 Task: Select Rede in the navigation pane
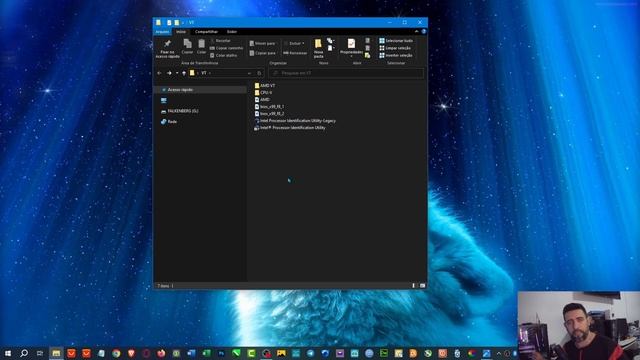169,122
